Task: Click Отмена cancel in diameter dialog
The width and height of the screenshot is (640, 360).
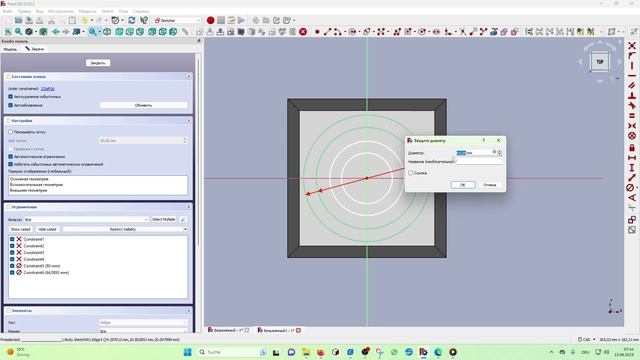Action: (489, 185)
